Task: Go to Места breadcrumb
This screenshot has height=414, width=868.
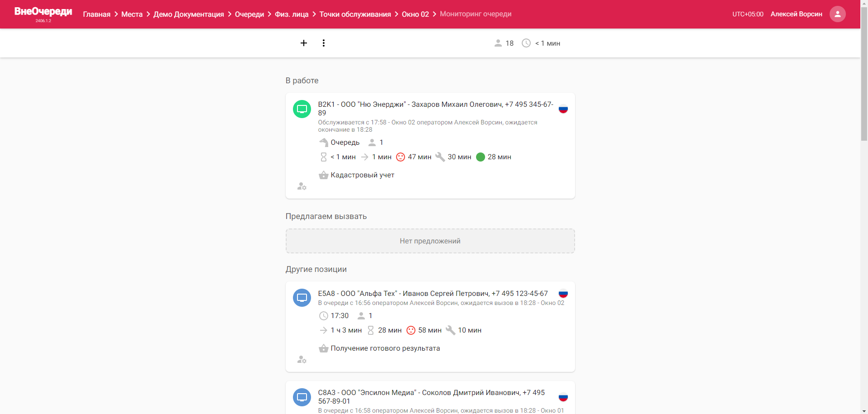Action: tap(132, 14)
